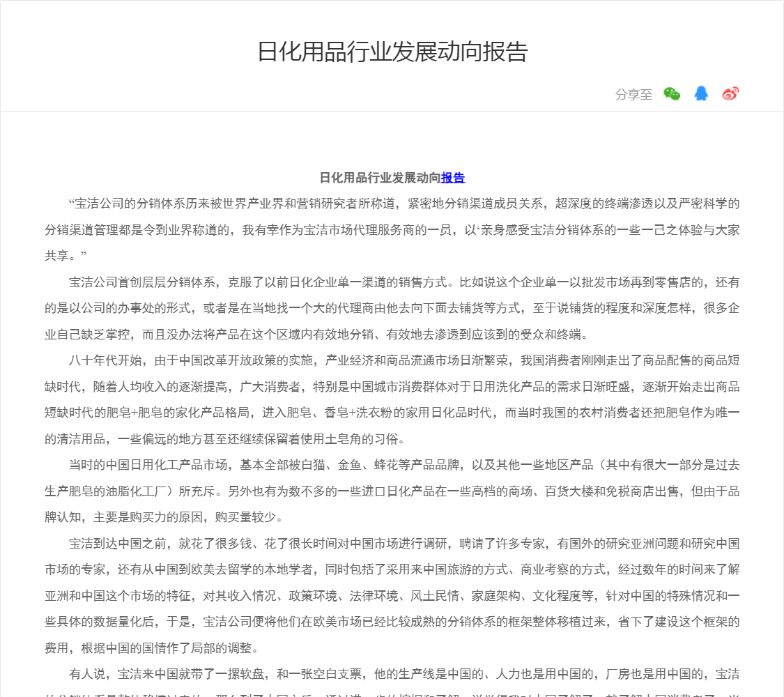Image resolution: width=784 pixels, height=697 pixels.
Task: Share the article to Weibo
Action: (x=730, y=93)
